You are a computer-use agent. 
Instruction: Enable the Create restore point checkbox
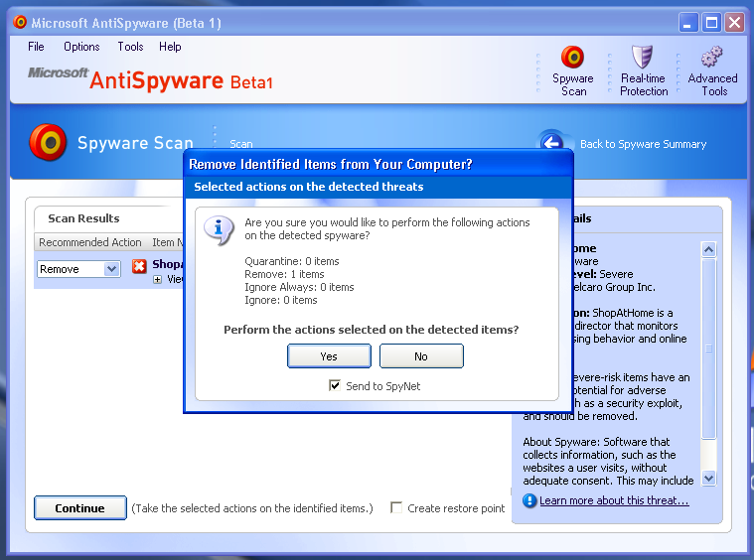click(x=396, y=507)
